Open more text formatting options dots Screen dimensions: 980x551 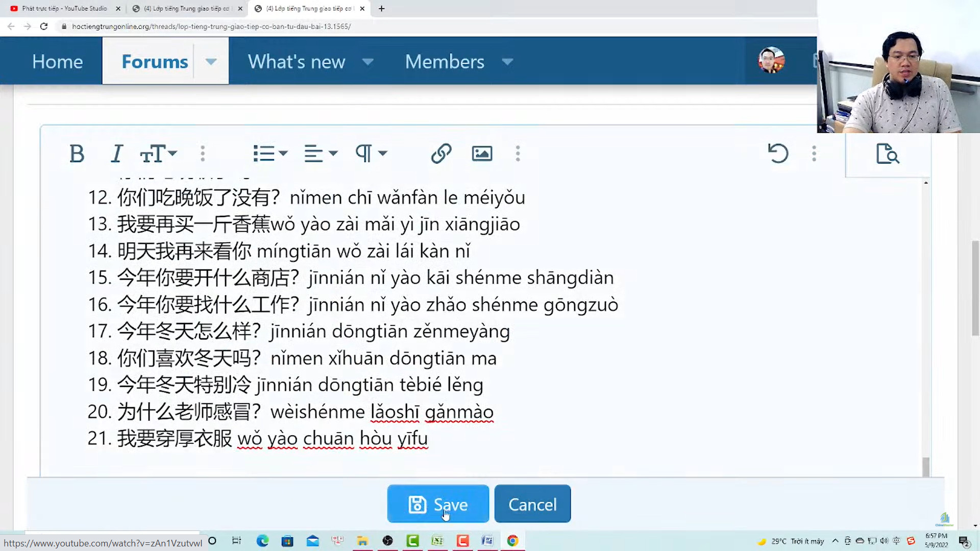tap(203, 154)
